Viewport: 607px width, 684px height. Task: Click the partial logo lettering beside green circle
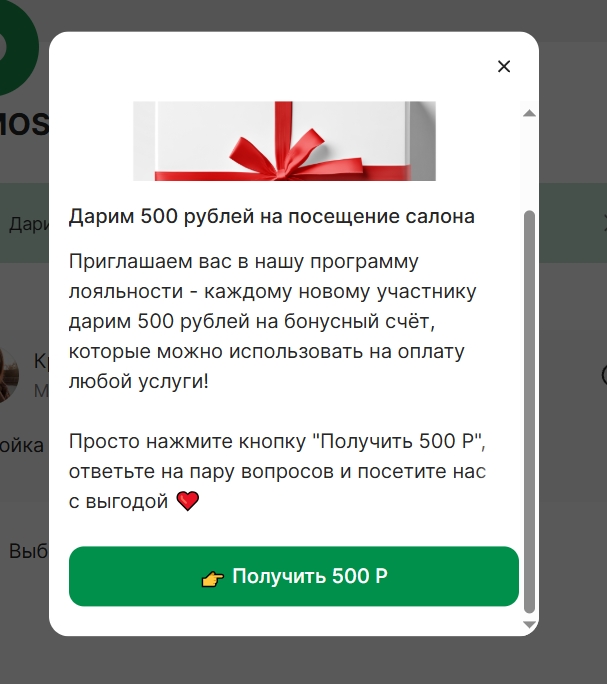24,124
